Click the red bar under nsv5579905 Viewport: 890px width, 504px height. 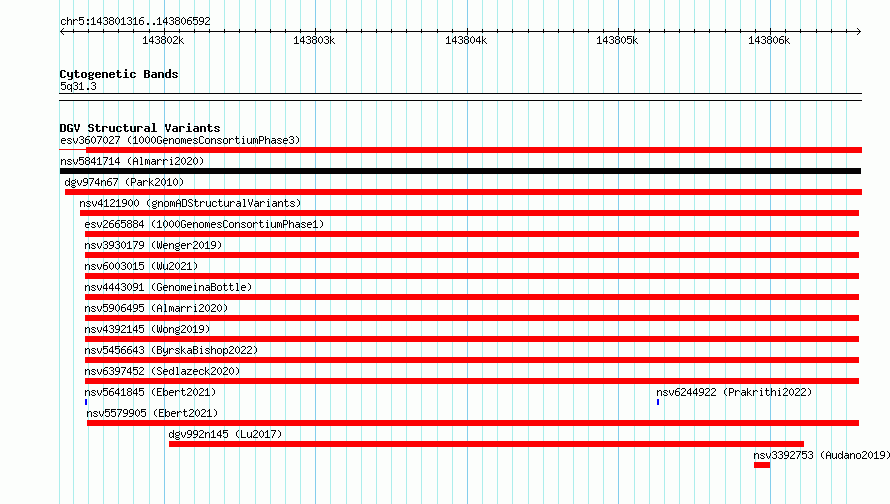coord(473,423)
